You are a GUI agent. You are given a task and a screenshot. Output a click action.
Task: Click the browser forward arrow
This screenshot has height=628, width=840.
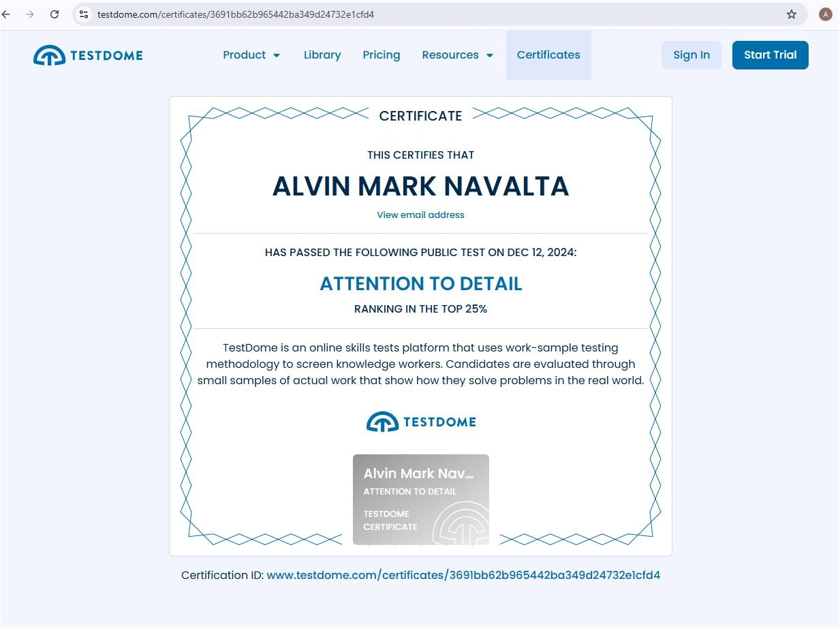click(x=30, y=14)
